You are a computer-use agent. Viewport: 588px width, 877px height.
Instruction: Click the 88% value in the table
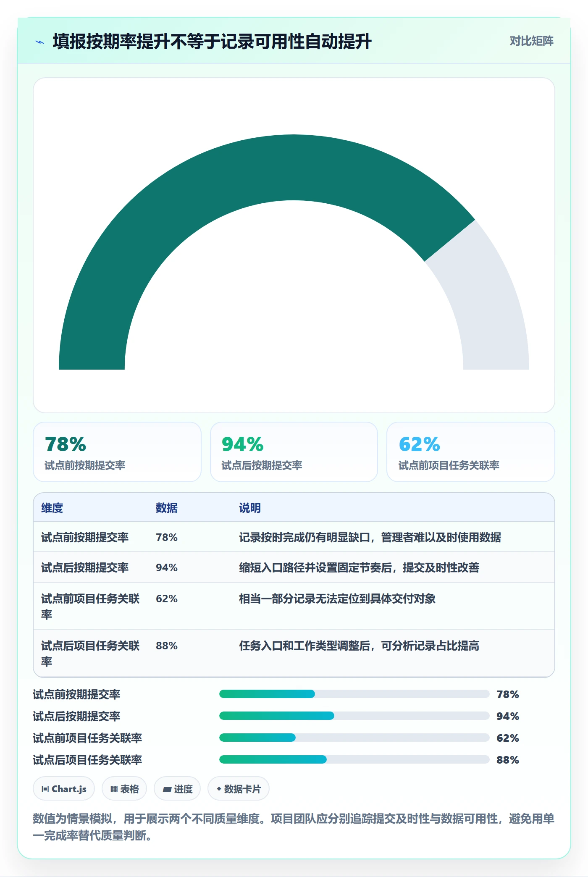[x=167, y=646]
